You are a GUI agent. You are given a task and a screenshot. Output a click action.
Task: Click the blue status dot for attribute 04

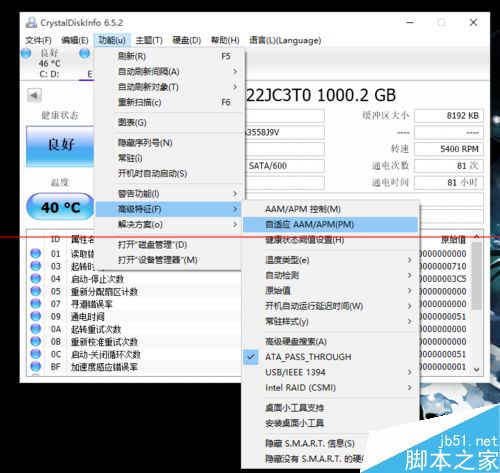coord(36,278)
